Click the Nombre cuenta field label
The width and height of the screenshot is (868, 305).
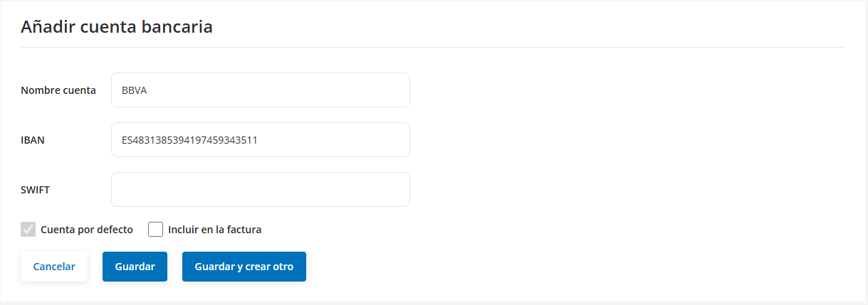58,90
